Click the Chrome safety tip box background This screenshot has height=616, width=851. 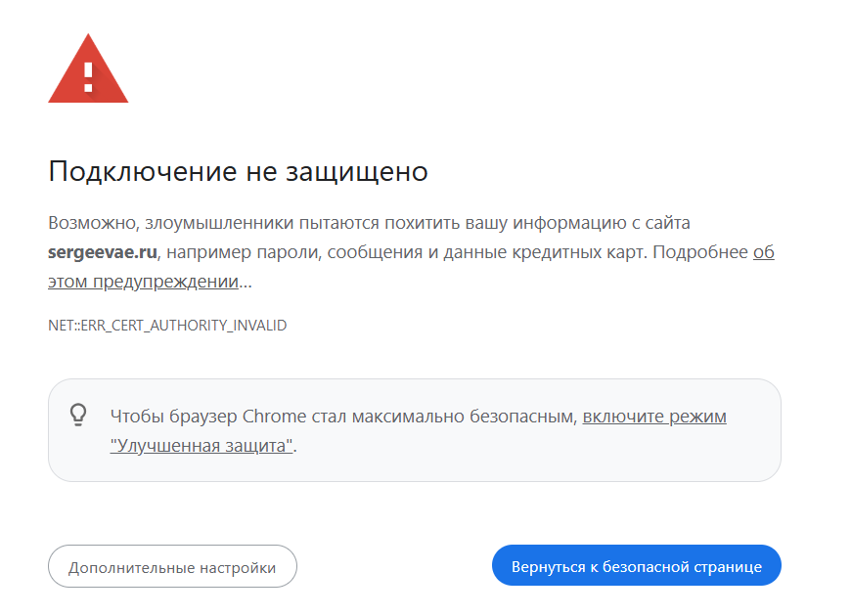coord(415,430)
